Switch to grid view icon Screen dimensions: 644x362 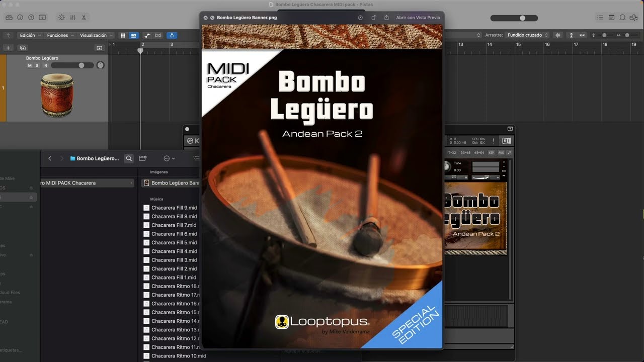123,35
